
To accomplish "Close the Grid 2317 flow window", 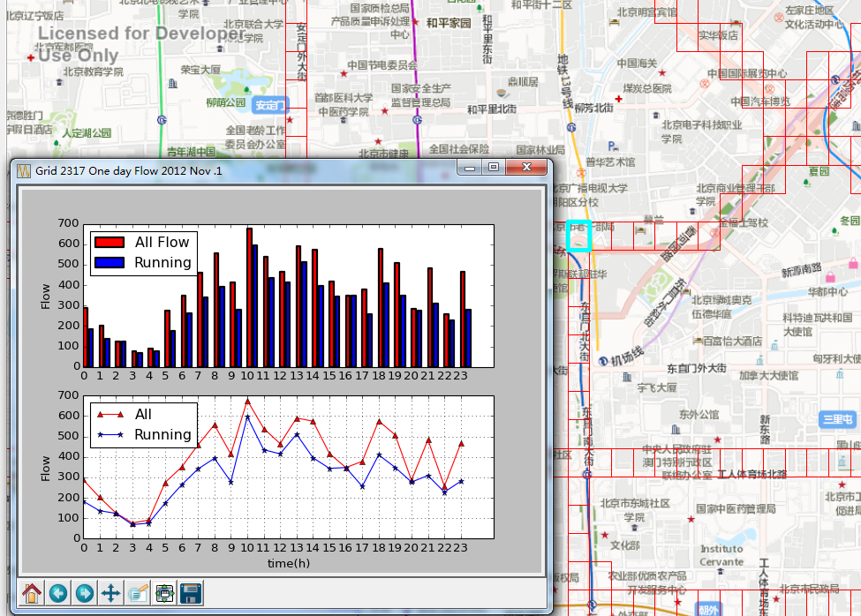I will click(527, 168).
